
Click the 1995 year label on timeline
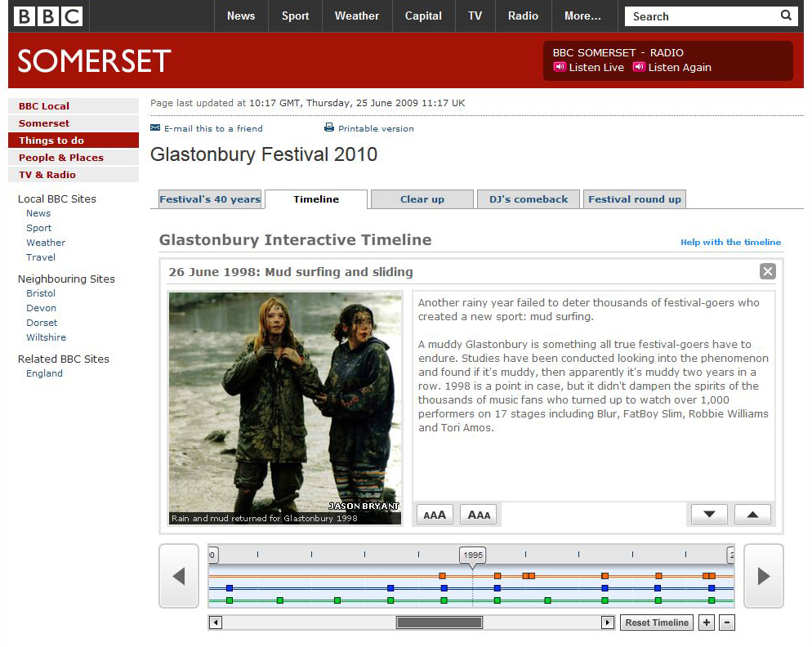(472, 555)
